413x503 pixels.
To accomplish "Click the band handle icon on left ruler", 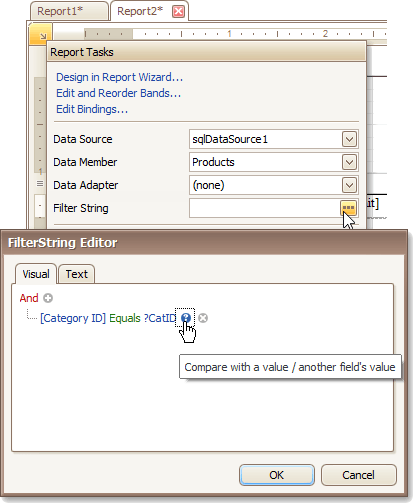I will [40, 184].
